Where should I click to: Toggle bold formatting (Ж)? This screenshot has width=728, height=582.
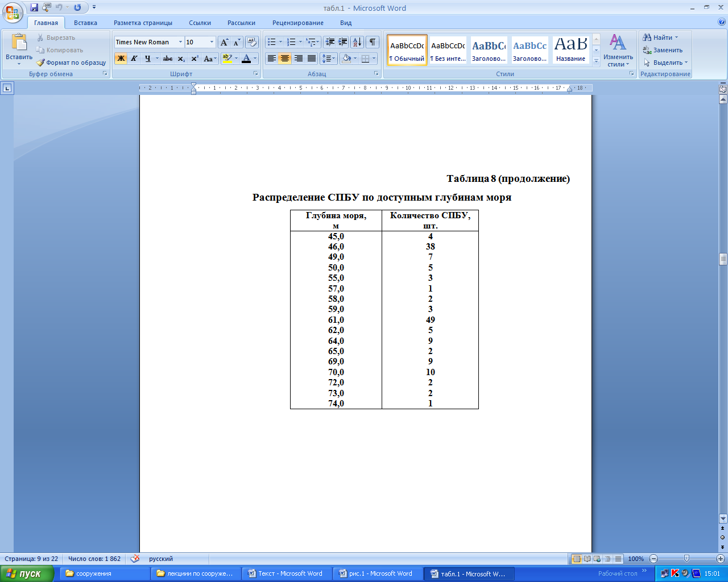tap(121, 59)
